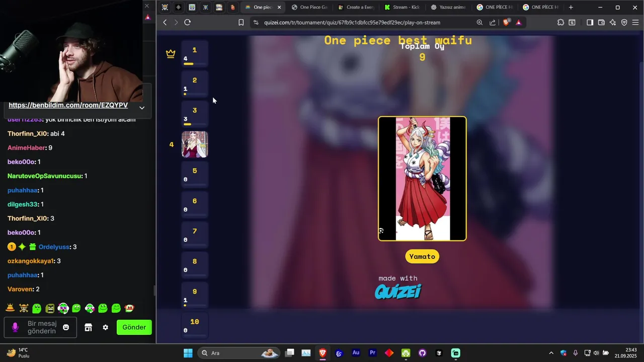The width and height of the screenshot is (644, 362).
Task: Switch to Create a Every tab
Action: pyautogui.click(x=356, y=7)
